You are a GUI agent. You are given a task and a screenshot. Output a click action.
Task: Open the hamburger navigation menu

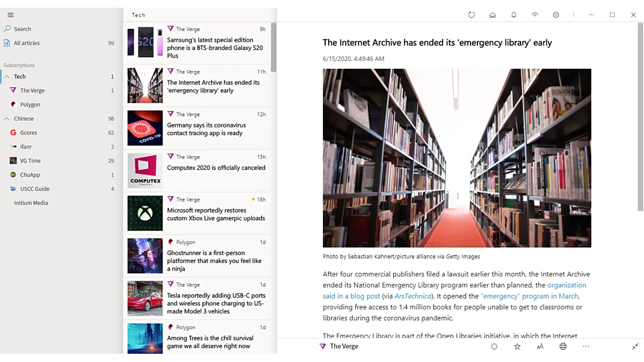pyautogui.click(x=10, y=15)
